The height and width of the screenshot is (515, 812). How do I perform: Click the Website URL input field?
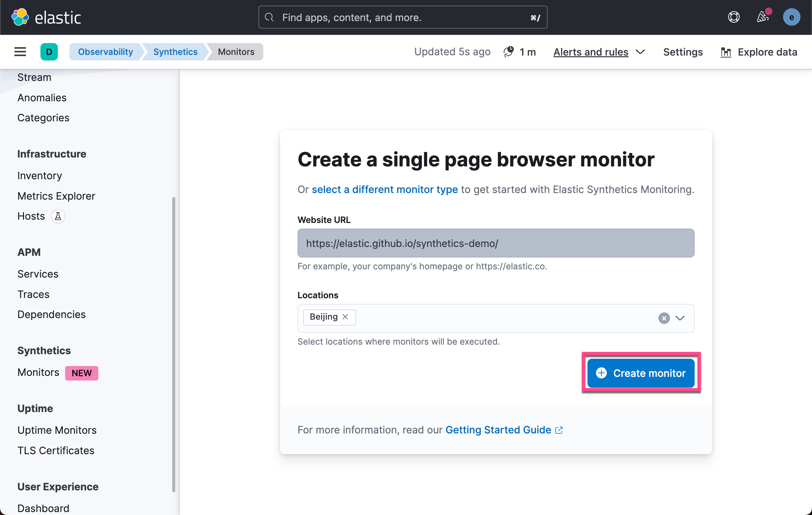click(x=496, y=243)
